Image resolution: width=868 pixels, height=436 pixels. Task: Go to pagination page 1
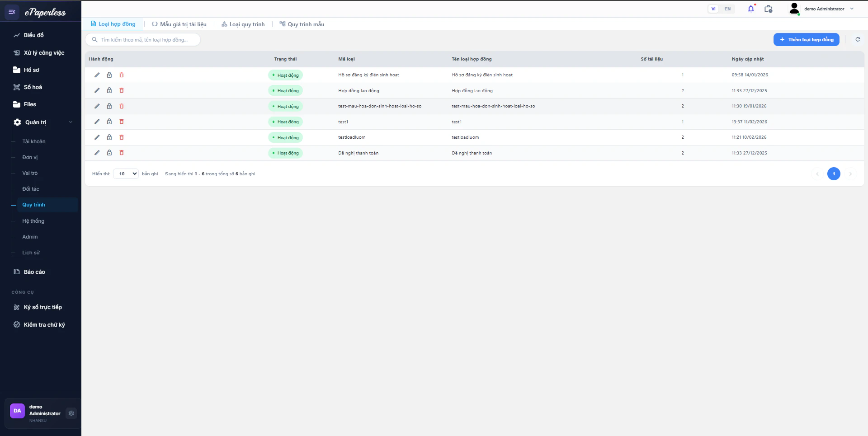point(834,173)
